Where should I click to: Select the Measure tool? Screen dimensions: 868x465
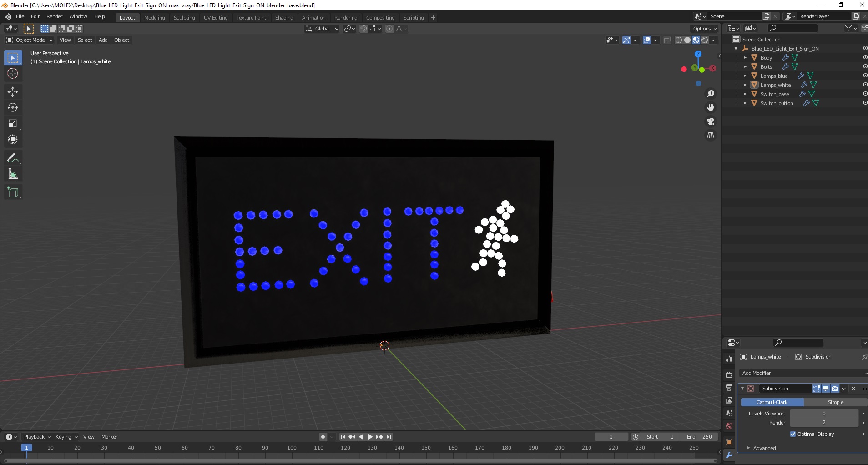coord(13,174)
